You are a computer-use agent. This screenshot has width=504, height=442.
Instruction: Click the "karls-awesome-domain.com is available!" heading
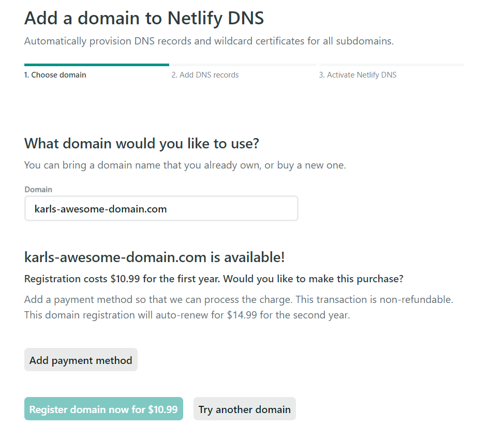154,257
